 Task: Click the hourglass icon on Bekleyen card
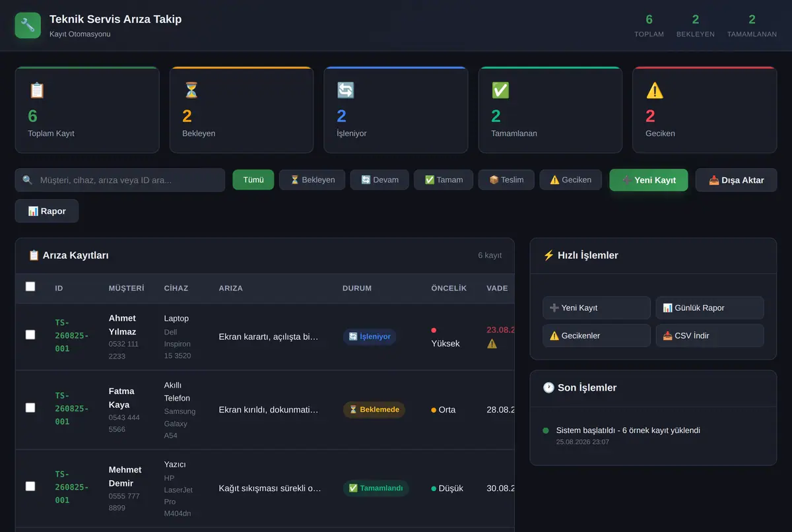coord(191,90)
